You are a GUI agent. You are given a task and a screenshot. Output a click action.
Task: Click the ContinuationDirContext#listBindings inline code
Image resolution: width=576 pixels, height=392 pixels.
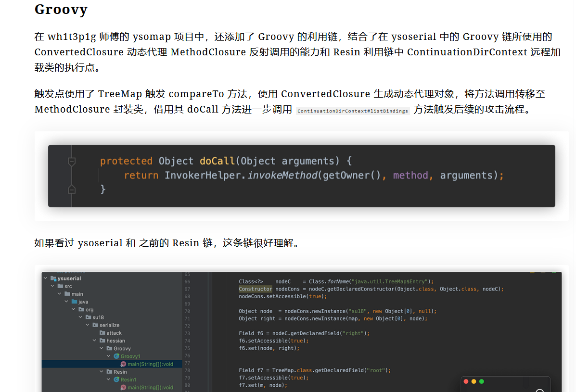click(353, 111)
